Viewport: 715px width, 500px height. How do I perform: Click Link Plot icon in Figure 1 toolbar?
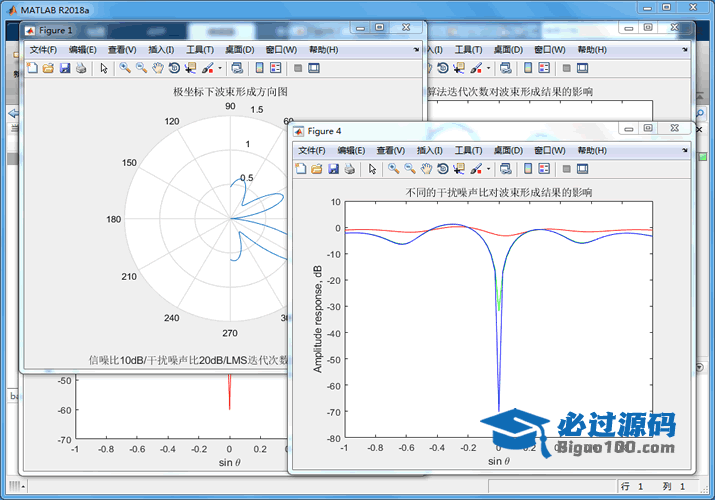pyautogui.click(x=237, y=68)
